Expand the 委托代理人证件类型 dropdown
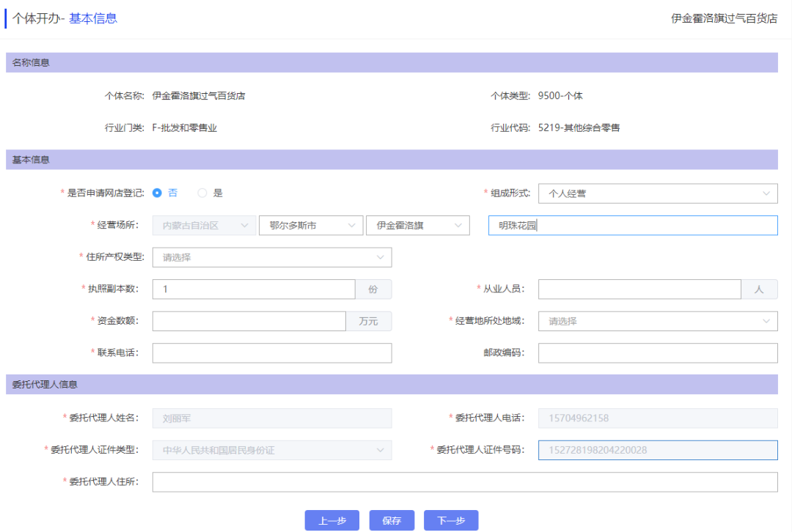 tap(272, 450)
